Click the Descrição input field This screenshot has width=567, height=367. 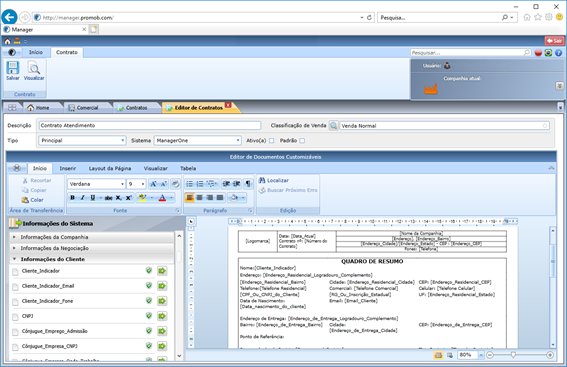point(150,125)
